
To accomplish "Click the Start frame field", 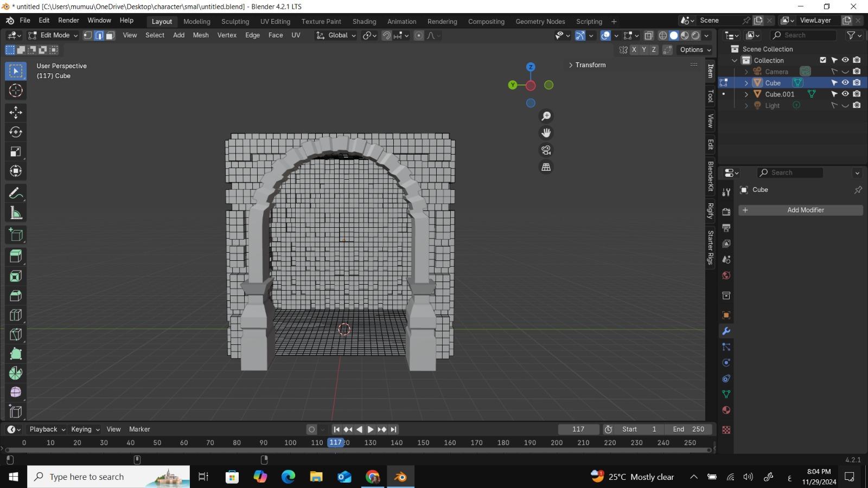I will click(640, 429).
